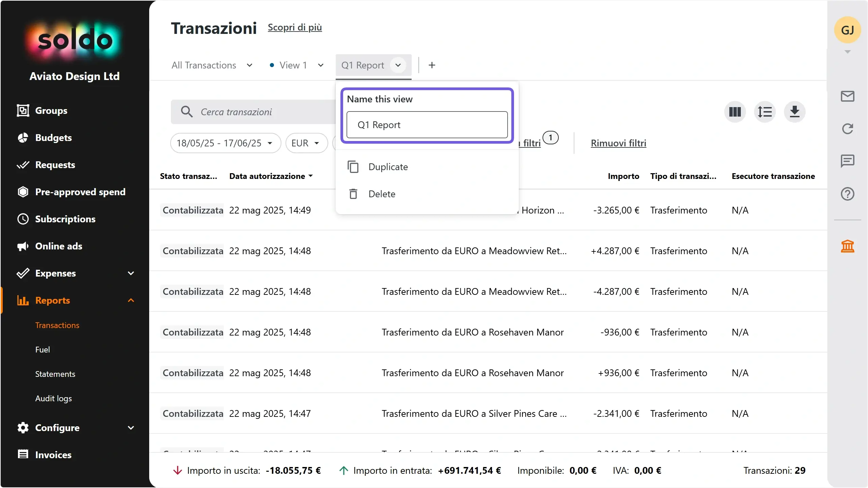Collapse the Reports menu chevron
Image resolution: width=868 pixels, height=488 pixels.
[x=131, y=300]
